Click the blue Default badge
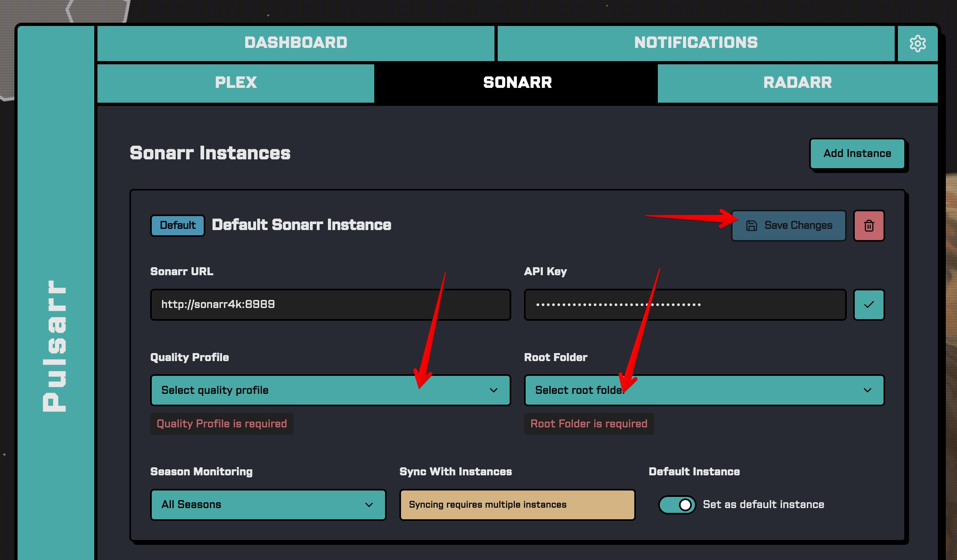This screenshot has height=560, width=957. (x=177, y=225)
